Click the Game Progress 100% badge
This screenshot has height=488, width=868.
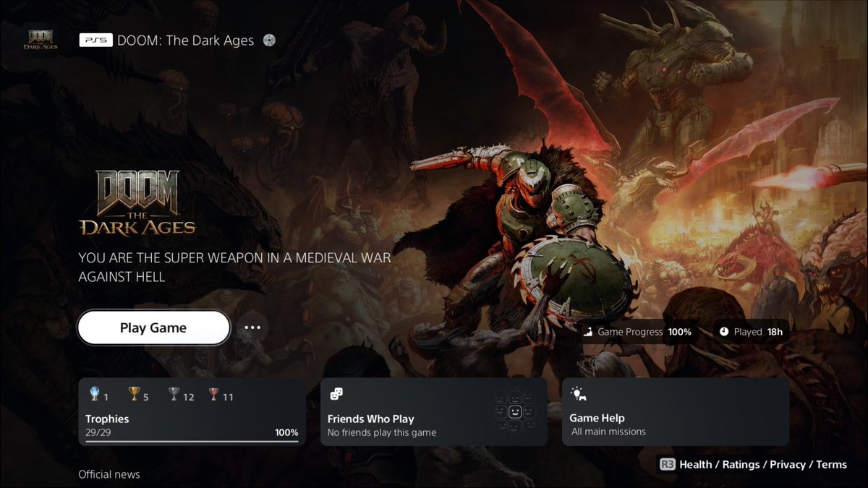point(638,332)
